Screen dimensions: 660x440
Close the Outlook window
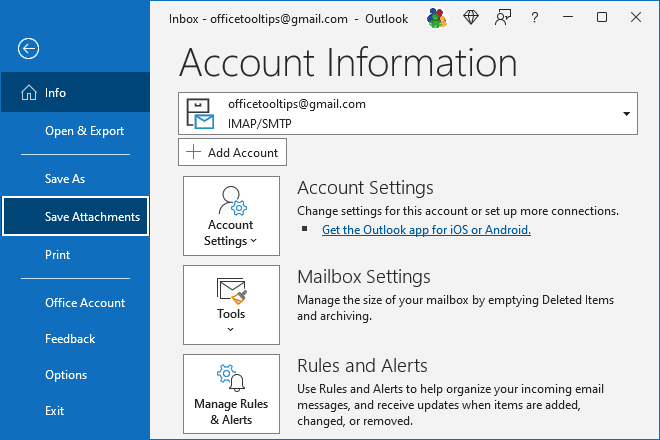click(x=636, y=17)
